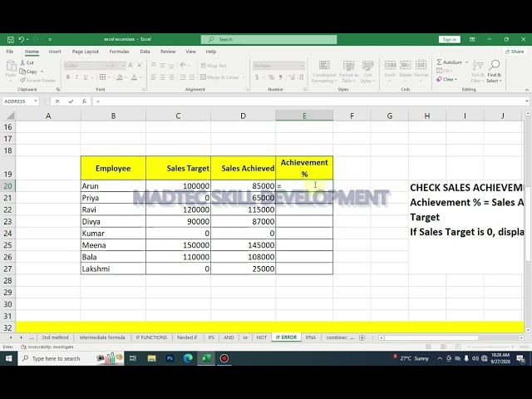This screenshot has height=399, width=532.
Task: Click in the formula bar
Action: point(308,101)
